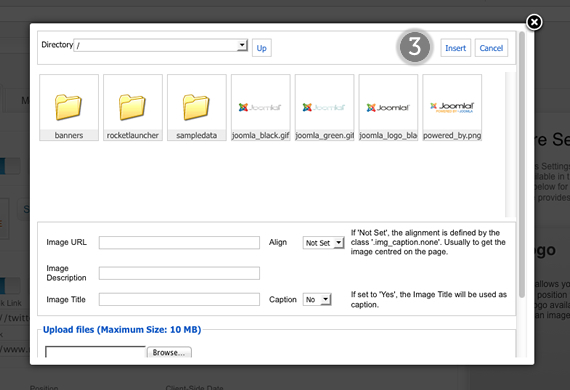Click the Insert button

pos(455,48)
